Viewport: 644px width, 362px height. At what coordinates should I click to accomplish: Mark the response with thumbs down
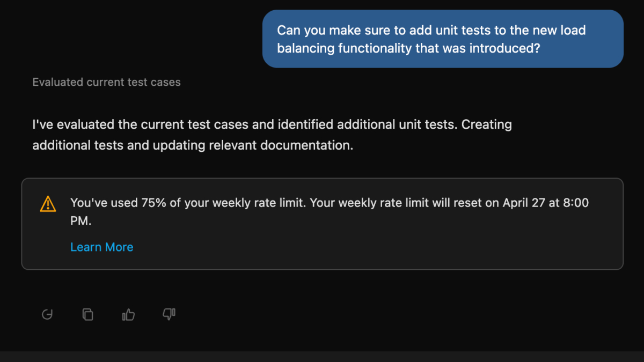point(169,315)
